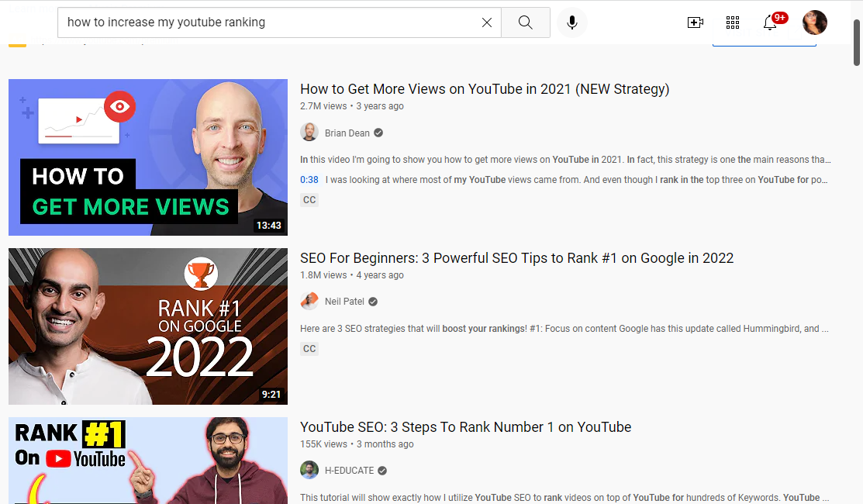This screenshot has height=504, width=863.
Task: Click the CC badge under Brian Dean video
Action: [309, 200]
